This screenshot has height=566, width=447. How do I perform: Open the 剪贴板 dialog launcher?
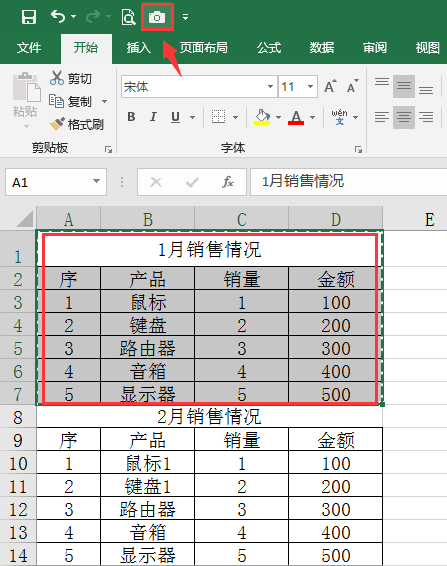(108, 149)
